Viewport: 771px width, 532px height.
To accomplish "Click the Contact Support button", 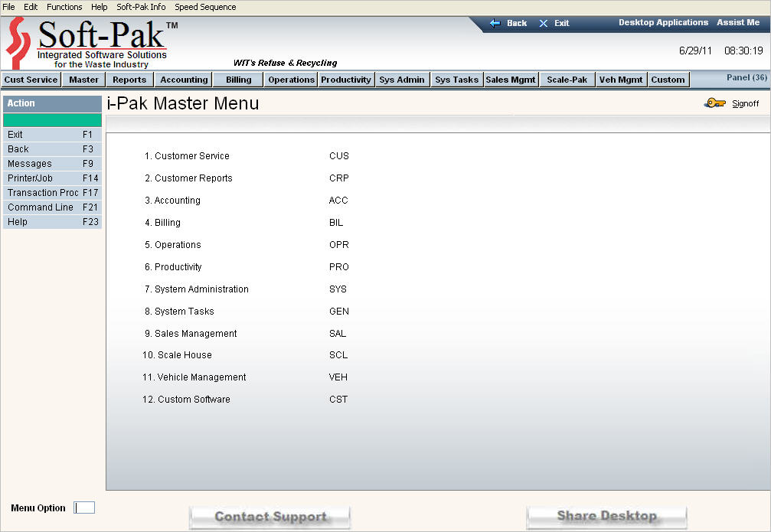I will (270, 517).
